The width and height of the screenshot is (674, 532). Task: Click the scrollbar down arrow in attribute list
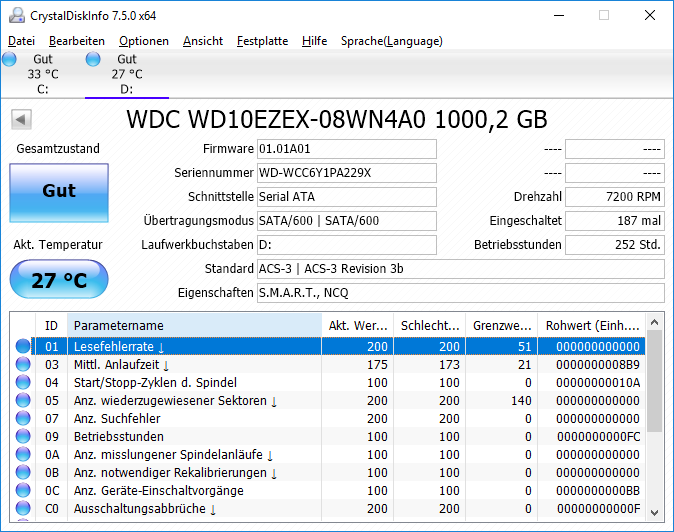click(655, 512)
